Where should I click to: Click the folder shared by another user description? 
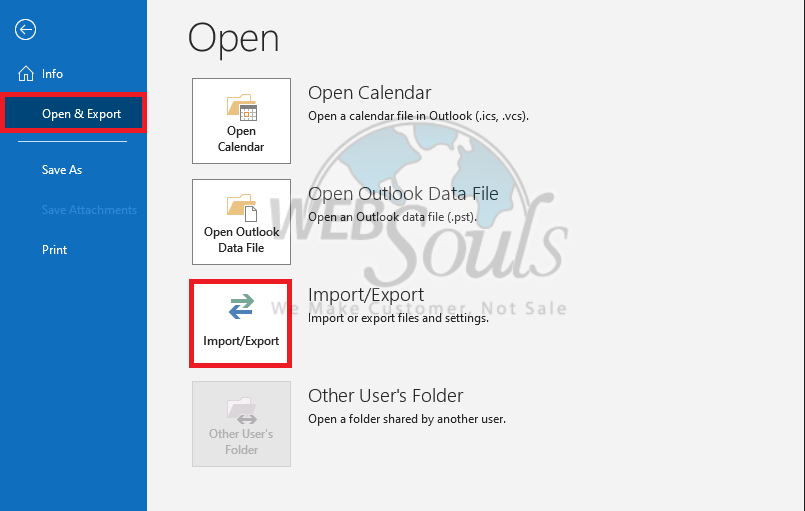[407, 419]
